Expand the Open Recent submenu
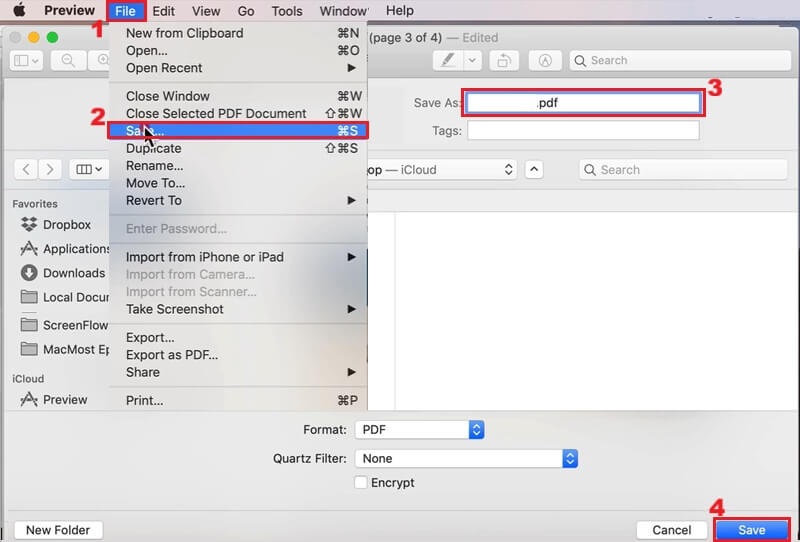 click(x=238, y=68)
